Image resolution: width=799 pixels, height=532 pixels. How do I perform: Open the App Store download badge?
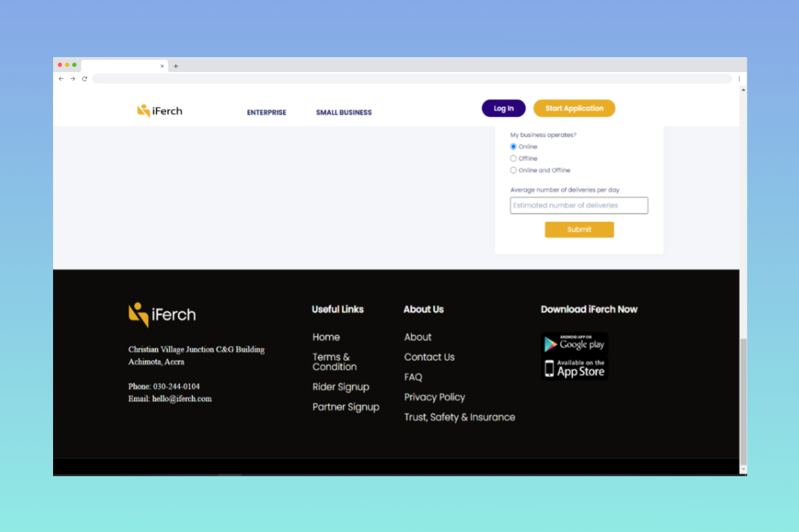click(x=575, y=368)
